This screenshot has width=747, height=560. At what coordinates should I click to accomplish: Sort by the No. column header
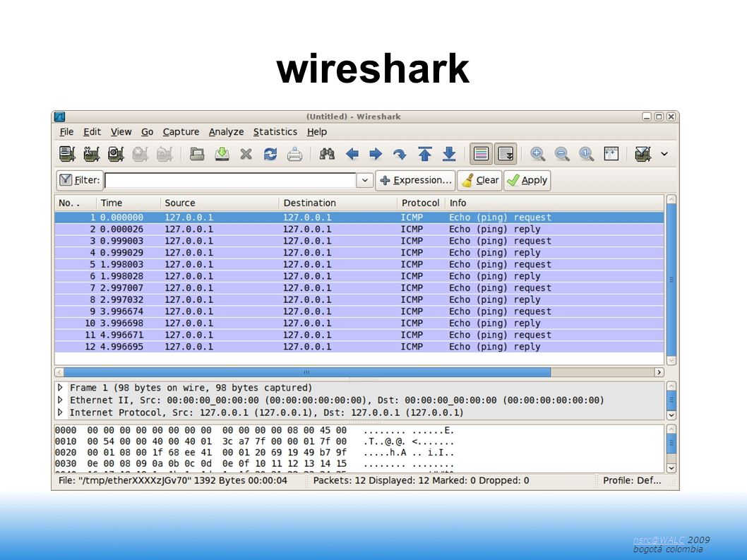tap(76, 203)
